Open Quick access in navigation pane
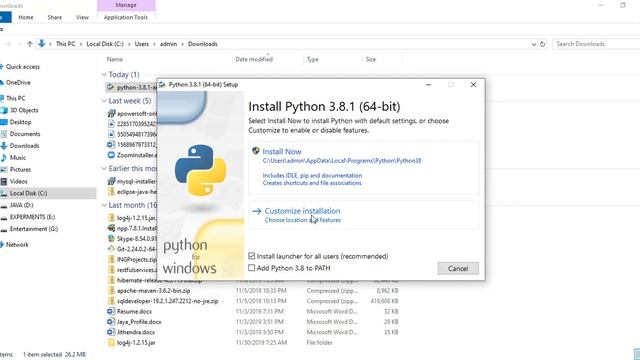 pos(22,67)
